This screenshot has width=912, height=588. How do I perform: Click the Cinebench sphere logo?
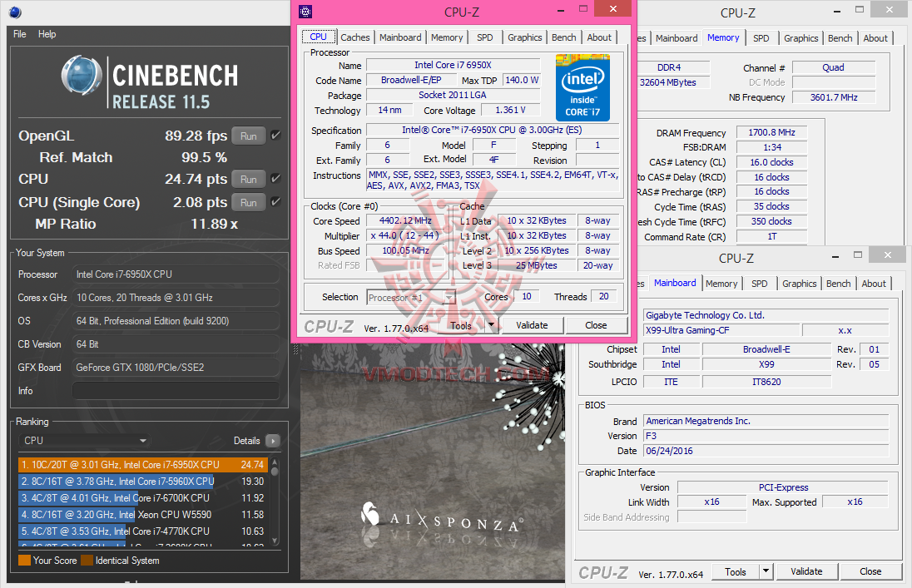coord(82,75)
